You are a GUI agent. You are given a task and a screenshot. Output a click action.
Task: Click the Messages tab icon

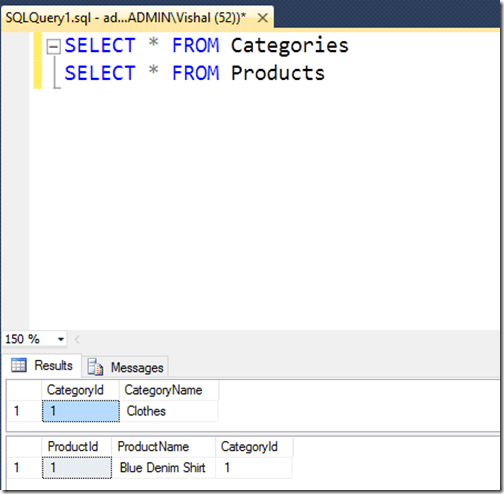95,367
